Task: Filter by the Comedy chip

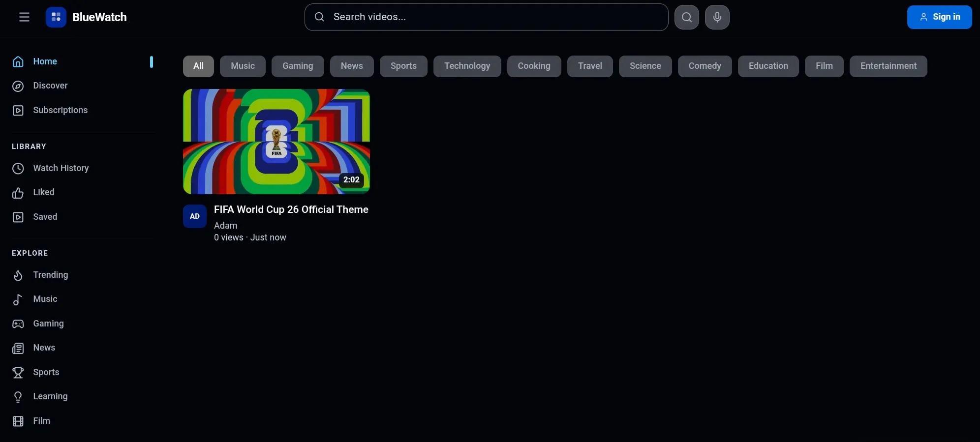Action: [705, 66]
